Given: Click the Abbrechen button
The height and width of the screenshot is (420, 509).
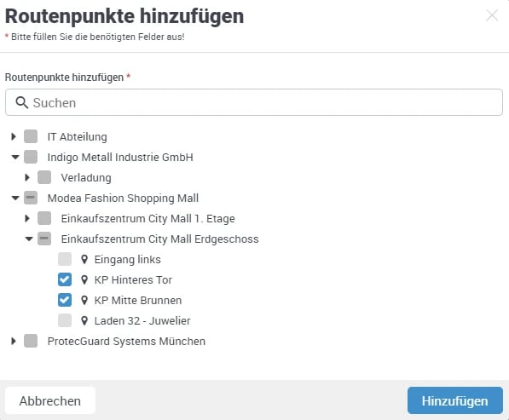Looking at the screenshot, I should click(50, 400).
